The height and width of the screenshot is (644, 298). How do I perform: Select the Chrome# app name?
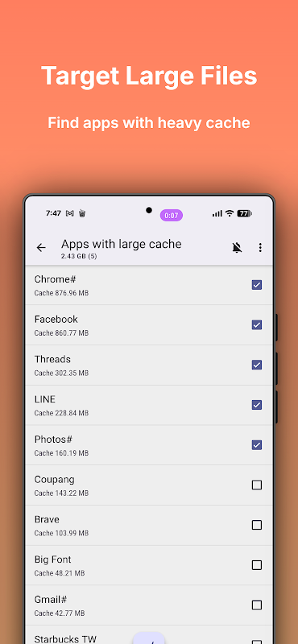[x=55, y=279]
